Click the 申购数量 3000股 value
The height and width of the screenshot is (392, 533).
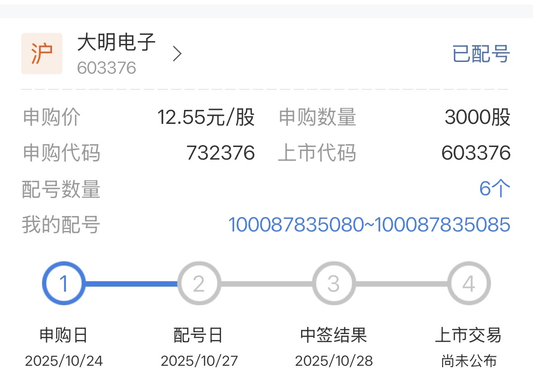point(477,117)
